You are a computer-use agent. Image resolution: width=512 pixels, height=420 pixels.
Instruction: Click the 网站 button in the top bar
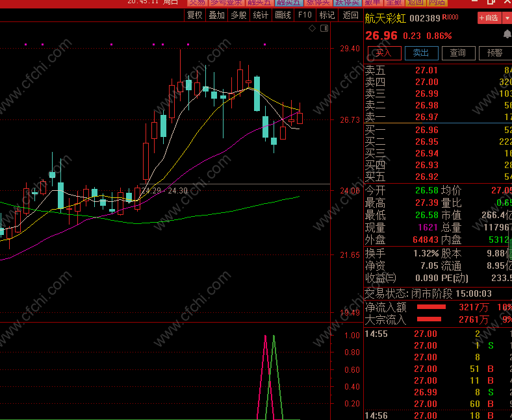click(437, 3)
